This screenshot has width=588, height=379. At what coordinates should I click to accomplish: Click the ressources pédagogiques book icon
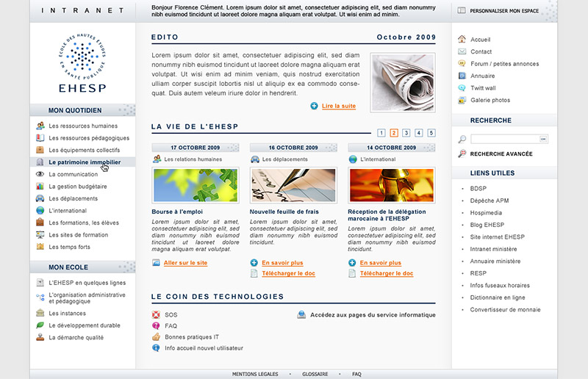[40, 137]
